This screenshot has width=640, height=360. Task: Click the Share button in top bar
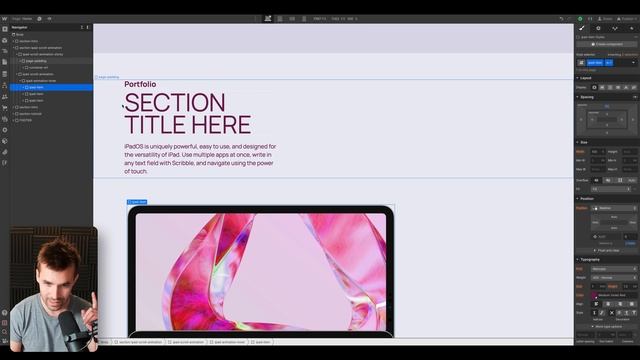tap(605, 19)
